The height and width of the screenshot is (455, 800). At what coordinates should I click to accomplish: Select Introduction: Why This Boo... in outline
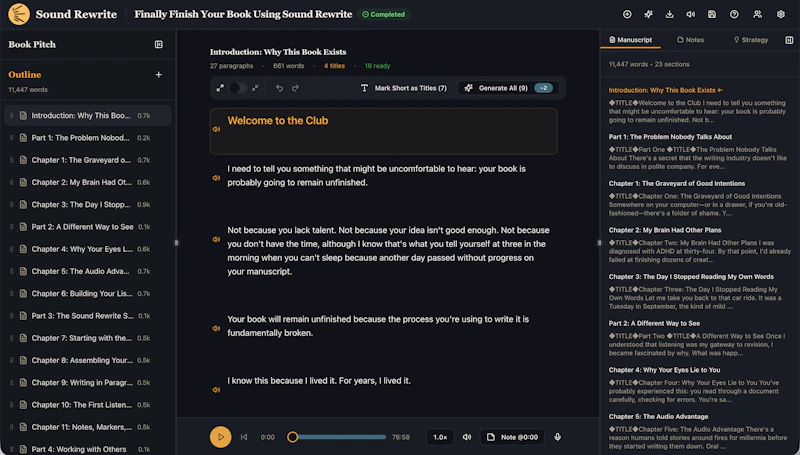click(88, 116)
